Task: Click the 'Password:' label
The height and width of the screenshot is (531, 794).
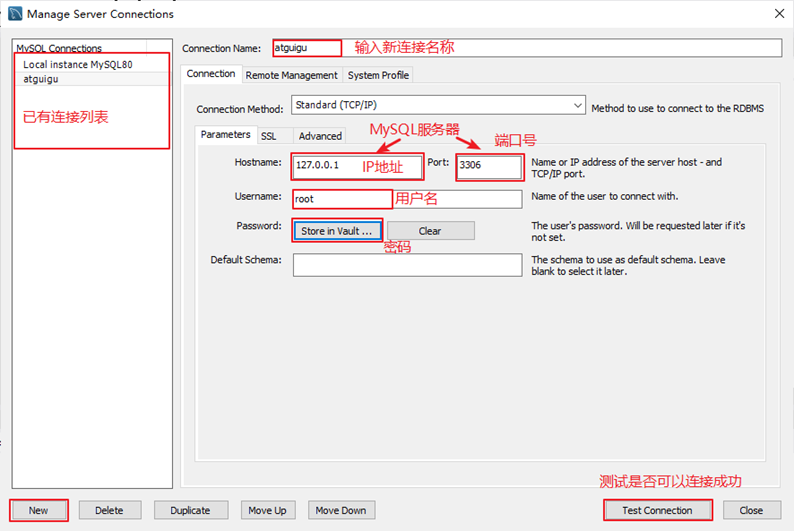Action: [x=259, y=226]
